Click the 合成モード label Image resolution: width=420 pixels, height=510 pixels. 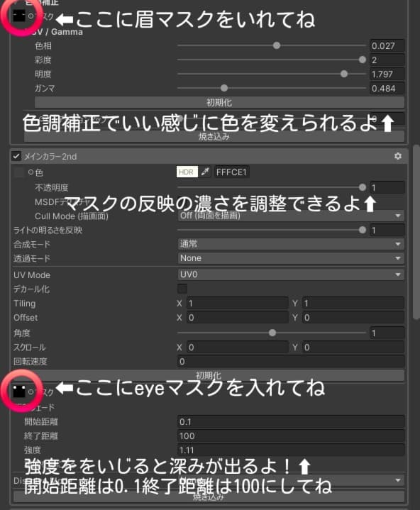tap(32, 244)
